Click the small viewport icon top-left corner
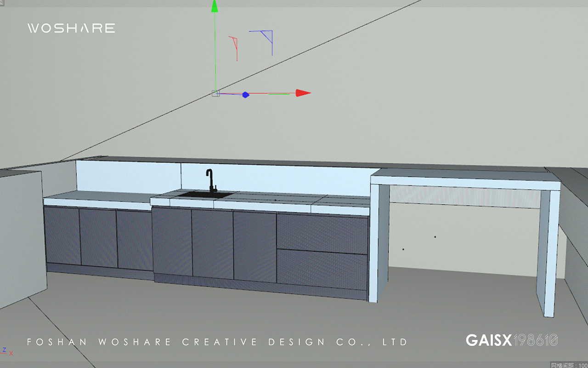The height and width of the screenshot is (368, 588). click(1, 2)
